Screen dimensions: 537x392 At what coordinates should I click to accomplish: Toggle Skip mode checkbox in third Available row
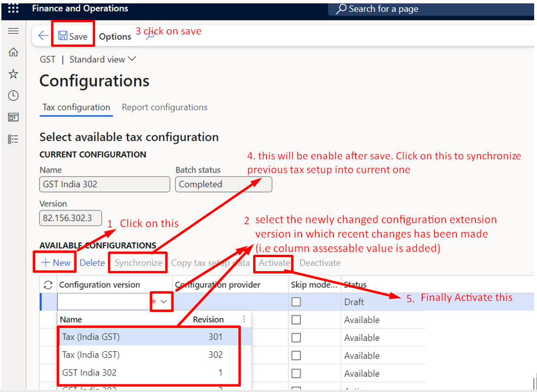296,356
